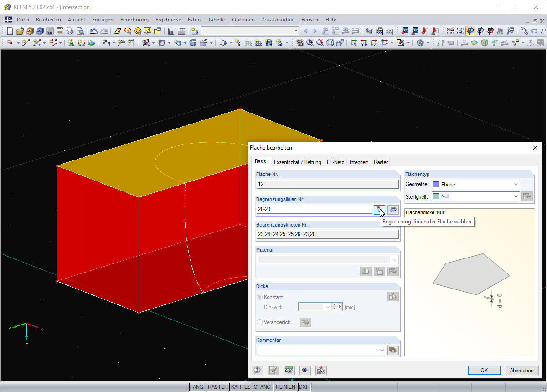
Task: Toggle HLINIEN guidelines in the status bar
Action: click(285, 387)
